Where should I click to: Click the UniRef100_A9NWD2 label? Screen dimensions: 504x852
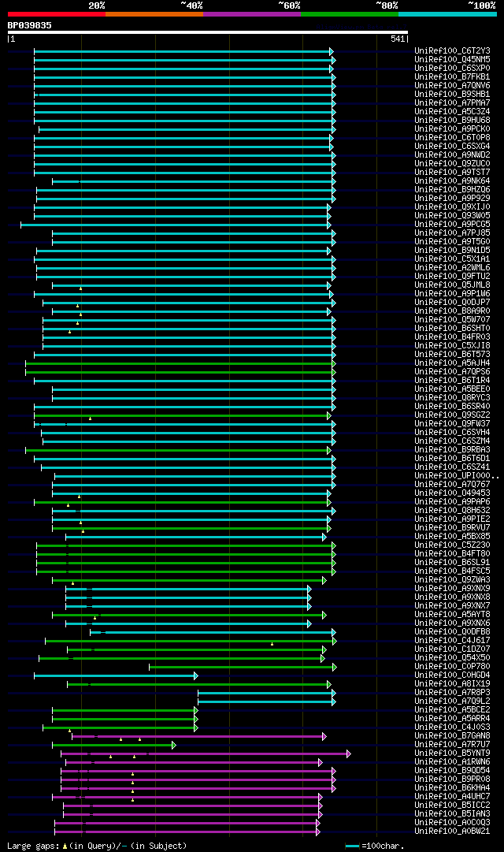point(452,155)
